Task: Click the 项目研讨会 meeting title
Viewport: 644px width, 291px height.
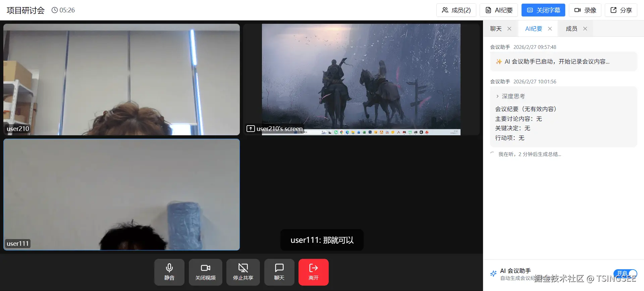Action: pyautogui.click(x=25, y=10)
